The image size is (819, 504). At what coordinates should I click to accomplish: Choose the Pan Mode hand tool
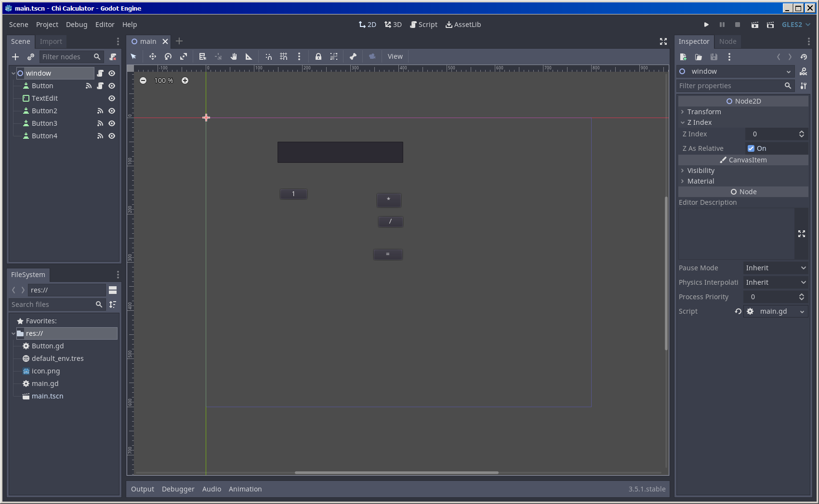pyautogui.click(x=234, y=56)
